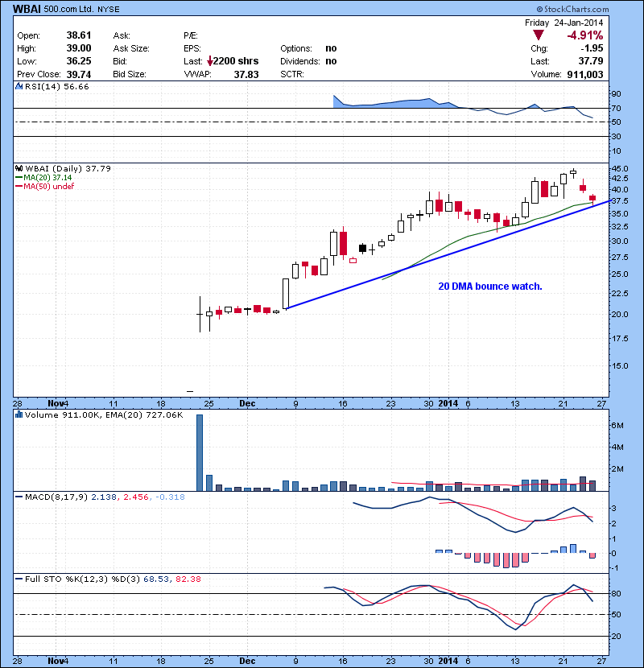The width and height of the screenshot is (644, 668).
Task: Click the Options value 'no'
Action: [331, 48]
